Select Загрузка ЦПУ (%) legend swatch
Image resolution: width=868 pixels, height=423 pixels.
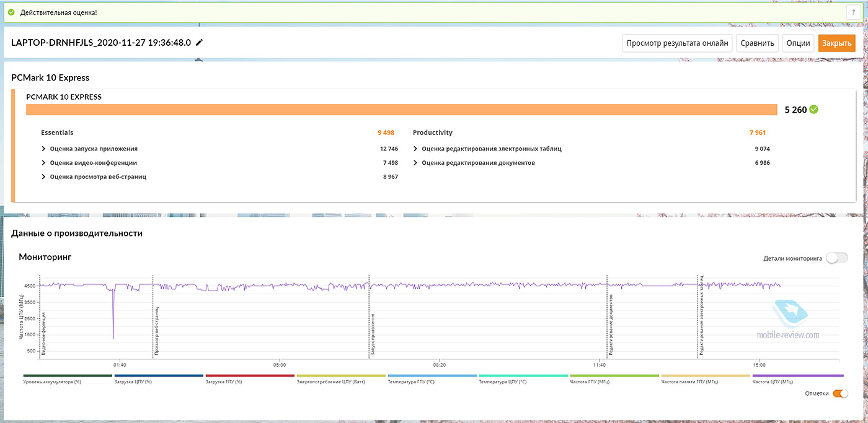click(x=159, y=375)
